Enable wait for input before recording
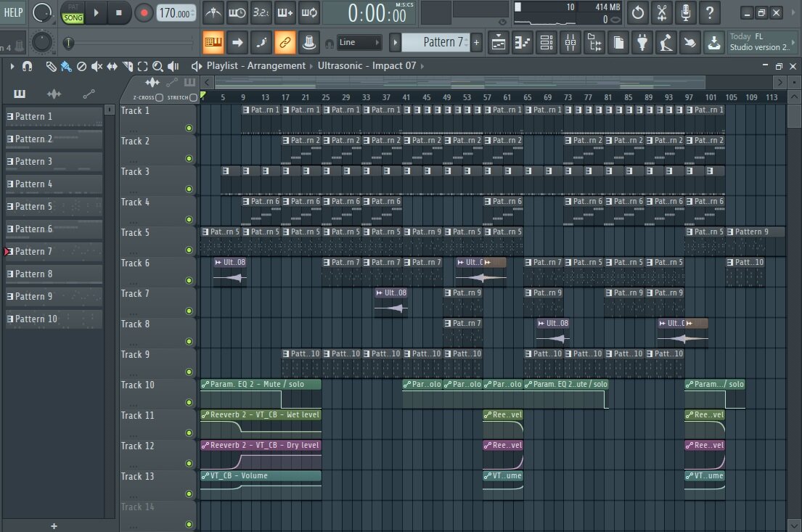The width and height of the screenshot is (802, 532). [237, 13]
